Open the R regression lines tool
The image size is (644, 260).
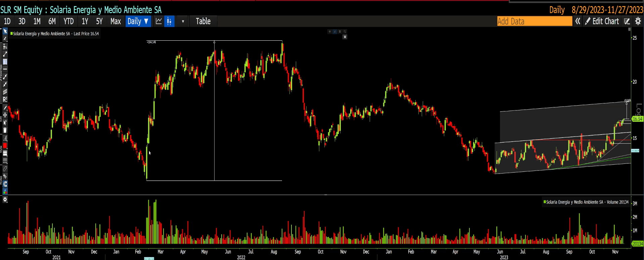click(5, 100)
